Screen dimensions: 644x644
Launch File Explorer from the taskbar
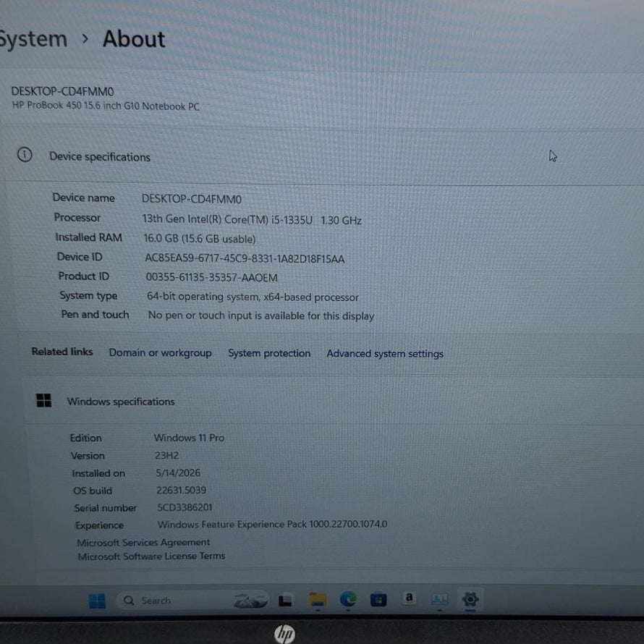[x=318, y=601]
